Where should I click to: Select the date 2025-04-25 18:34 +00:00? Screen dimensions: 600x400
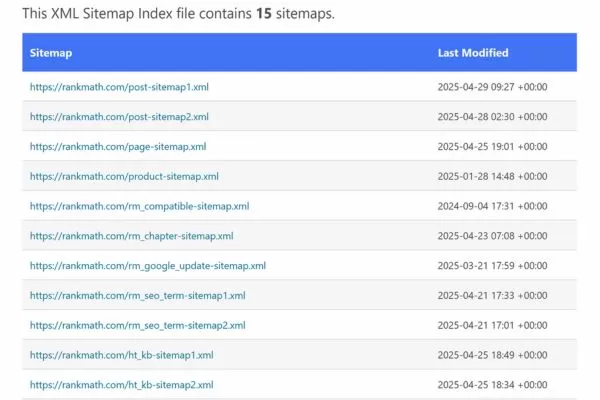[x=492, y=385]
